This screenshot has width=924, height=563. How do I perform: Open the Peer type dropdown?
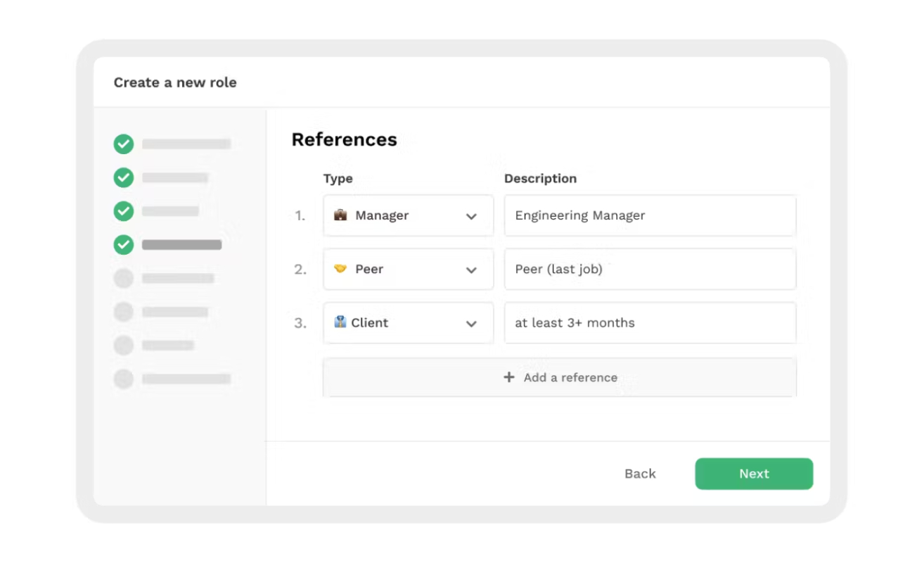(409, 269)
